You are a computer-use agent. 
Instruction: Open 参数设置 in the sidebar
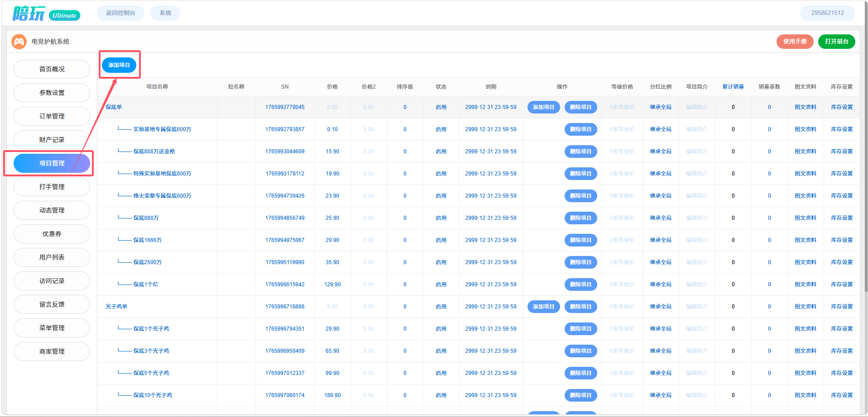(52, 93)
